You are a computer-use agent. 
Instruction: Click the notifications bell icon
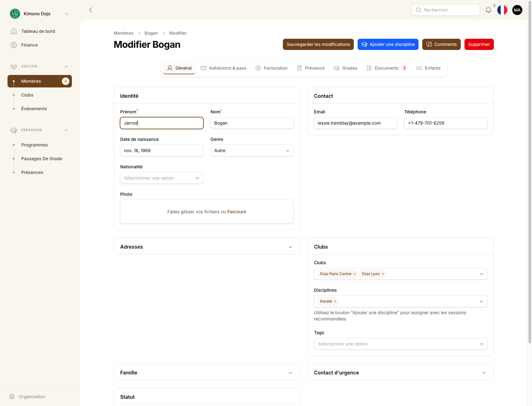tap(488, 10)
